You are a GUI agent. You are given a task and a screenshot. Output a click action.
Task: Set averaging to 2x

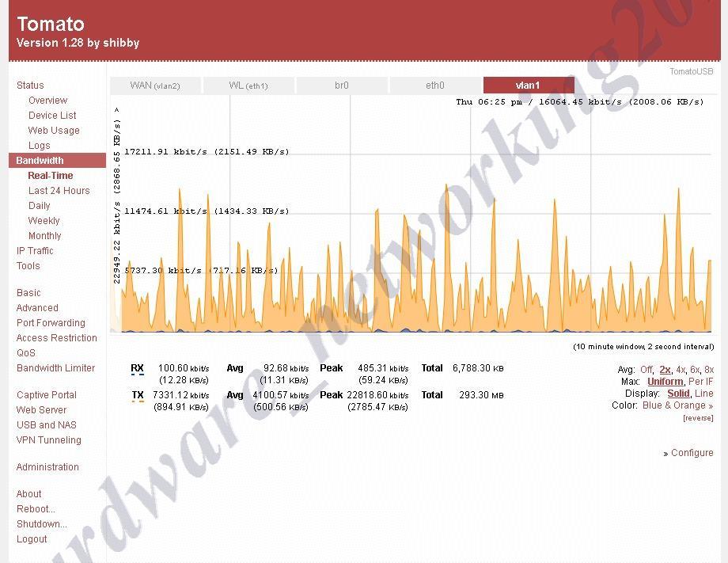tap(665, 370)
